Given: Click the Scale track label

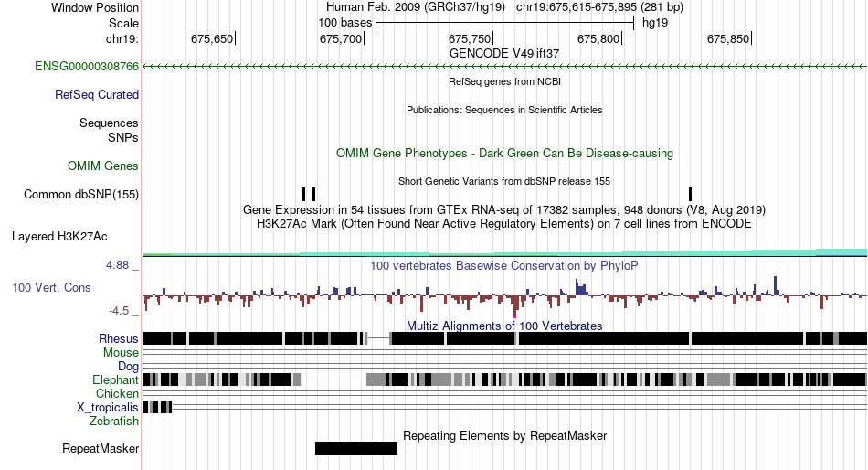Looking at the screenshot, I should (123, 23).
